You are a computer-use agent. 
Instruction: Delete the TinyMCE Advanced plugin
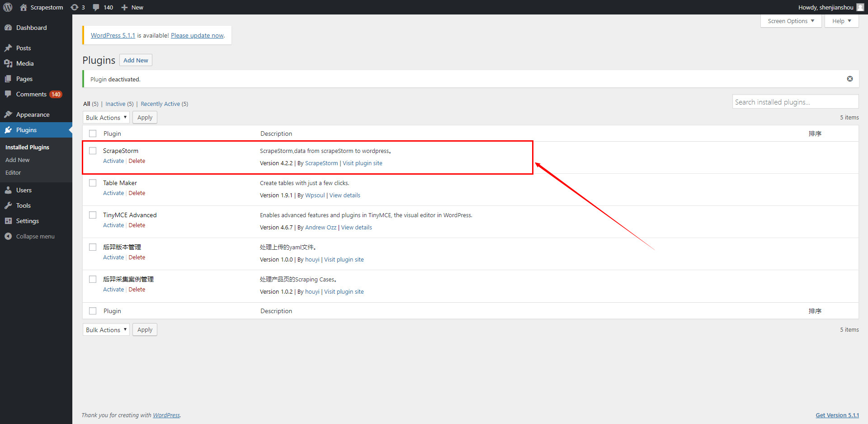point(137,225)
